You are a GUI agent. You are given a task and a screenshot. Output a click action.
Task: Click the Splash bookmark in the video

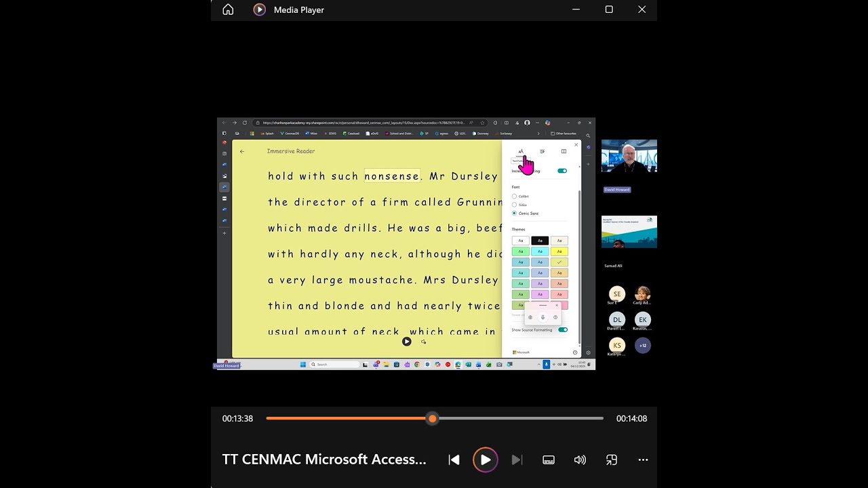click(267, 134)
